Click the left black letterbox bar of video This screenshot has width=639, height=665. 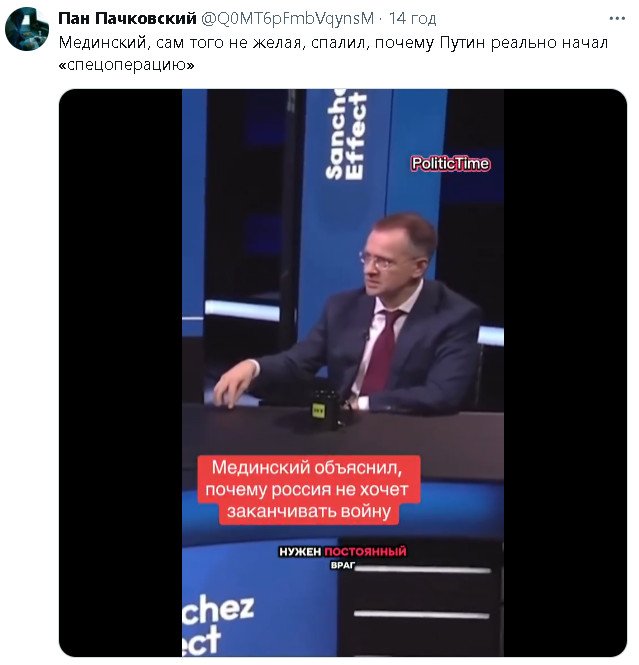click(120, 373)
